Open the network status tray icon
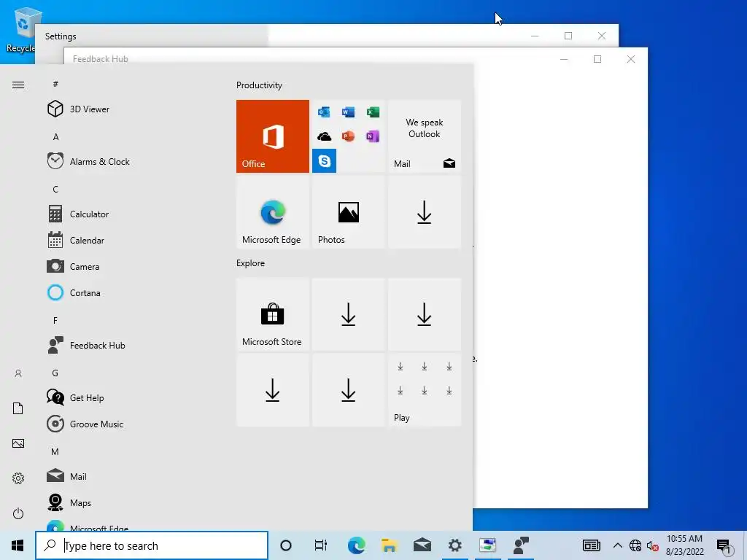This screenshot has width=747, height=560. (635, 545)
